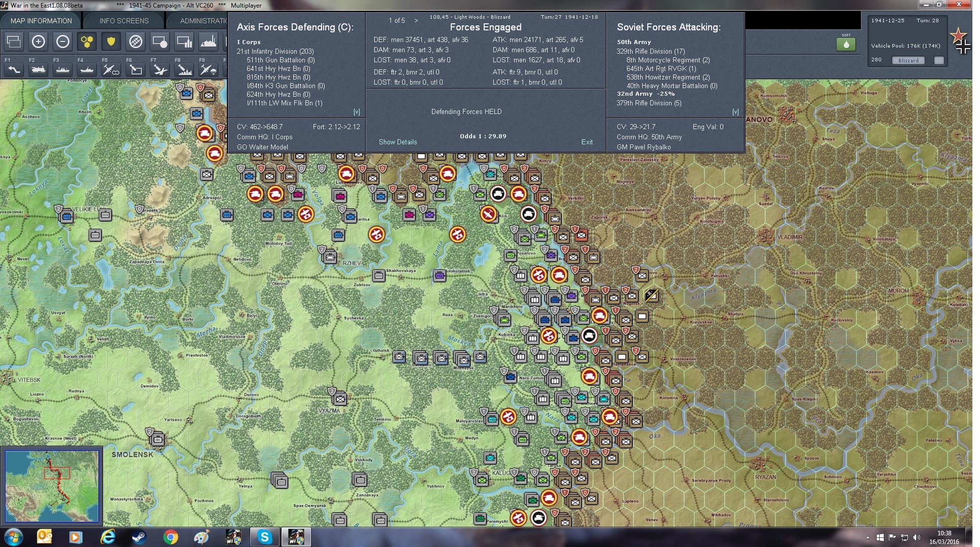Screen dimensions: 980x547
Task: Select the unit stack at Vyazma
Action: [340, 399]
